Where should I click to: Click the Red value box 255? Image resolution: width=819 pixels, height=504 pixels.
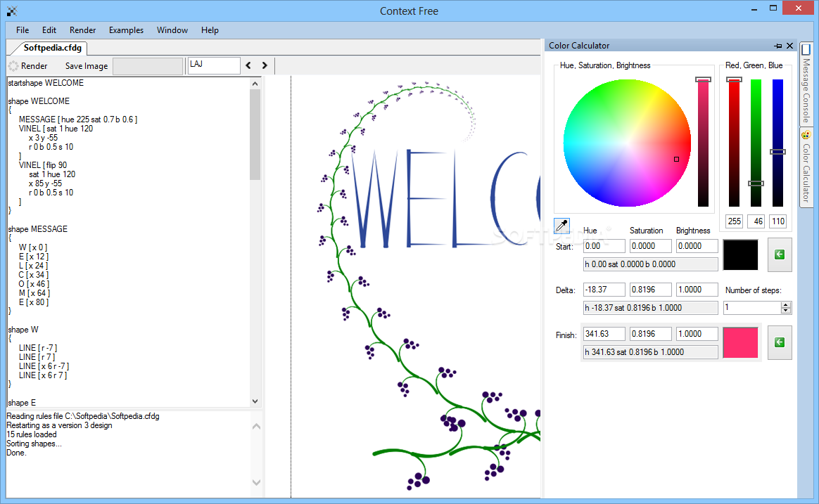point(734,221)
